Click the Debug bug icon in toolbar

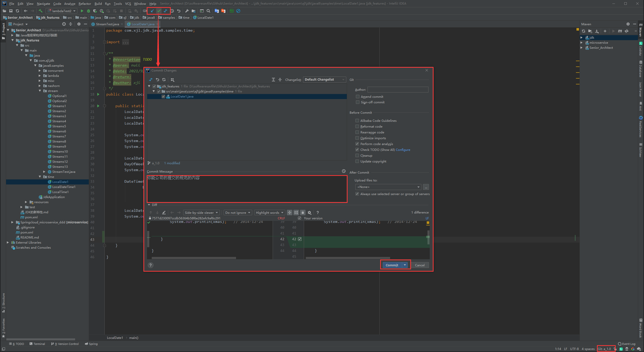pyautogui.click(x=88, y=11)
